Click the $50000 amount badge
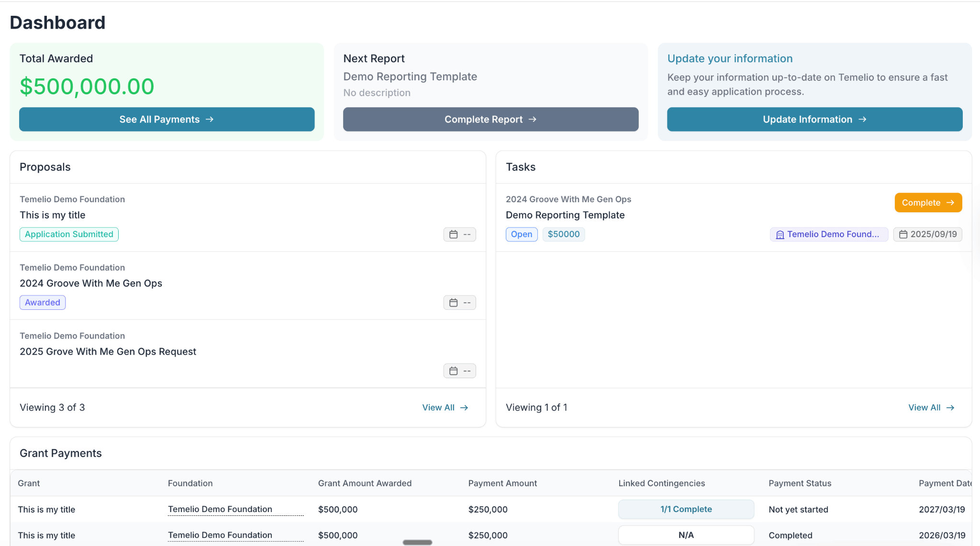Viewport: 980px width, 546px height. 564,234
